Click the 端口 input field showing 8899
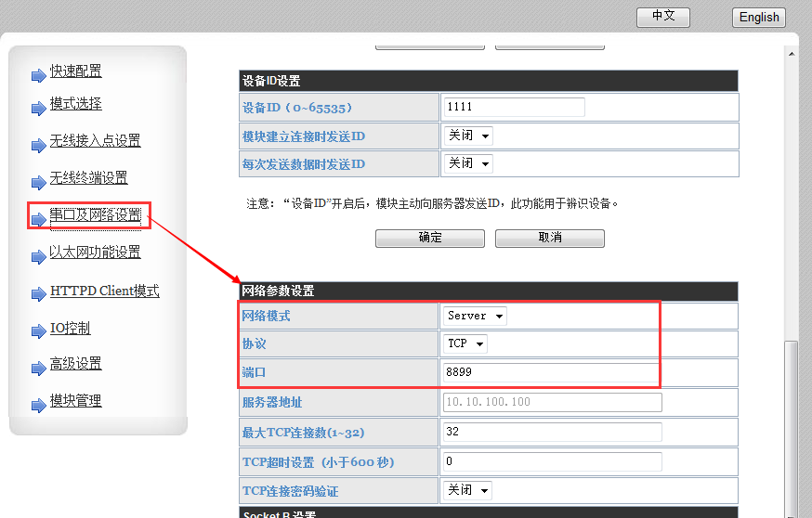 click(x=551, y=373)
